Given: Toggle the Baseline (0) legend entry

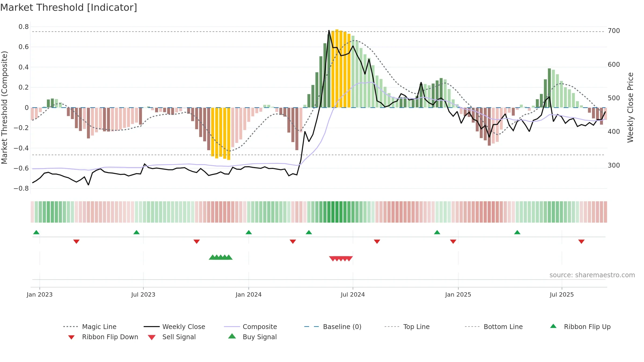Looking at the screenshot, I should (333, 327).
